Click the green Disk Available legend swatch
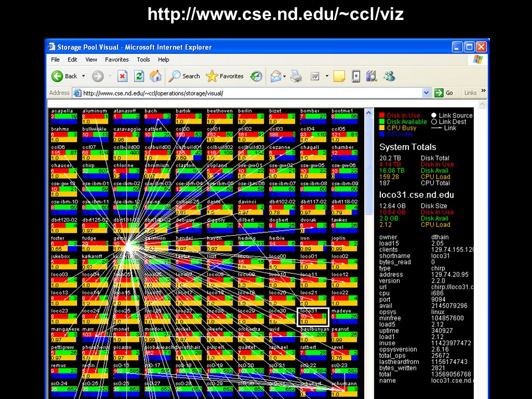This screenshot has height=399, width=532. tap(382, 121)
